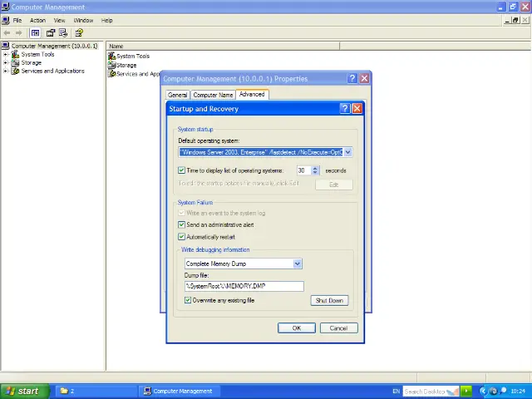Increase the seconds spinner value
This screenshot has height=399, width=532.
pyautogui.click(x=315, y=168)
